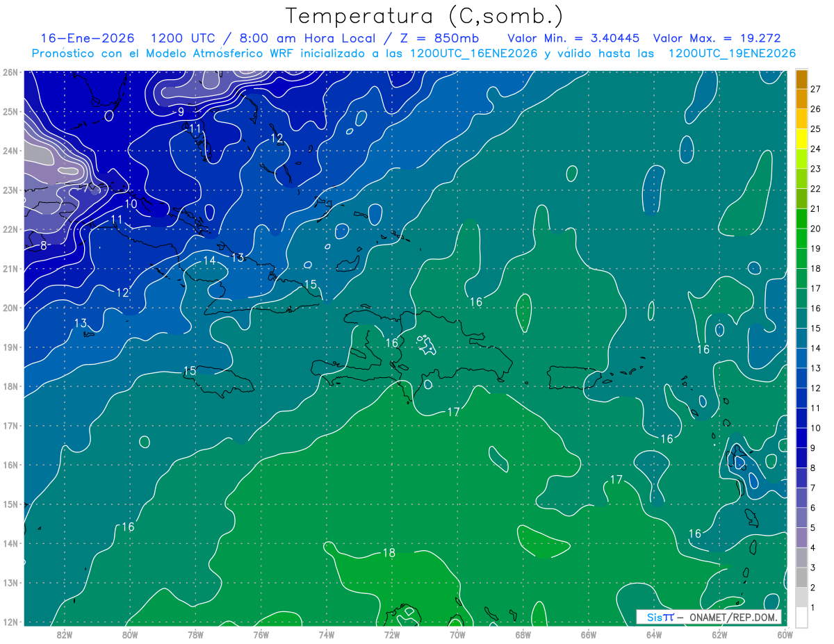Click the color bar label "26"
The width and height of the screenshot is (834, 644).
[x=815, y=109]
